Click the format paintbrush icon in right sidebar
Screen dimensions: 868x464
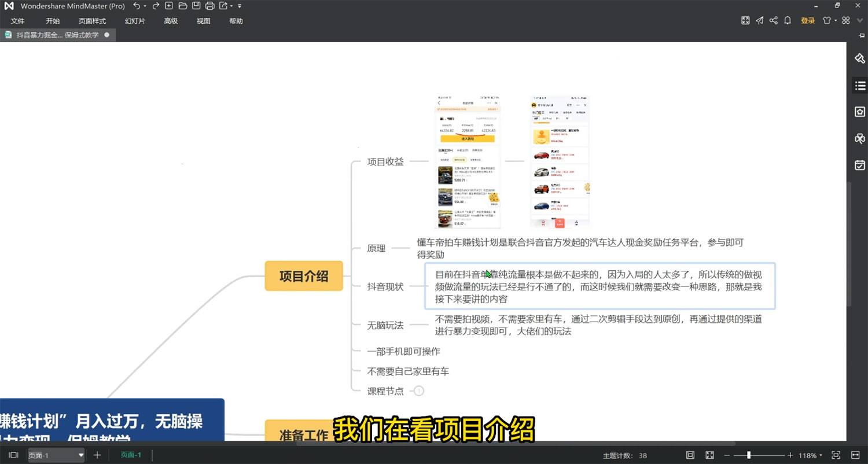click(x=860, y=58)
